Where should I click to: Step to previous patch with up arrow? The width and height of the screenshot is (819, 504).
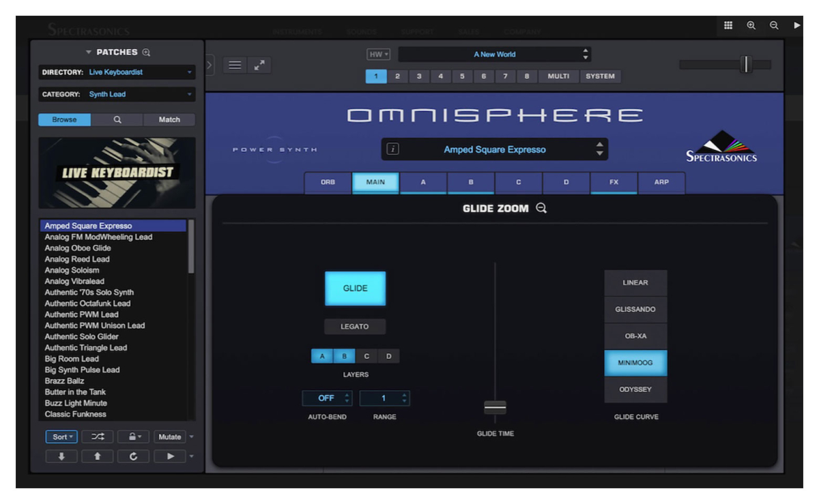point(97,457)
